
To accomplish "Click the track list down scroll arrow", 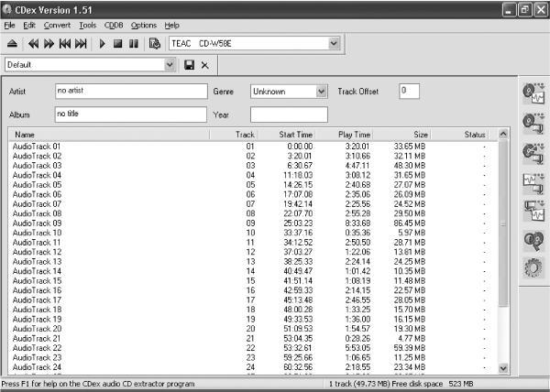I will click(x=503, y=368).
